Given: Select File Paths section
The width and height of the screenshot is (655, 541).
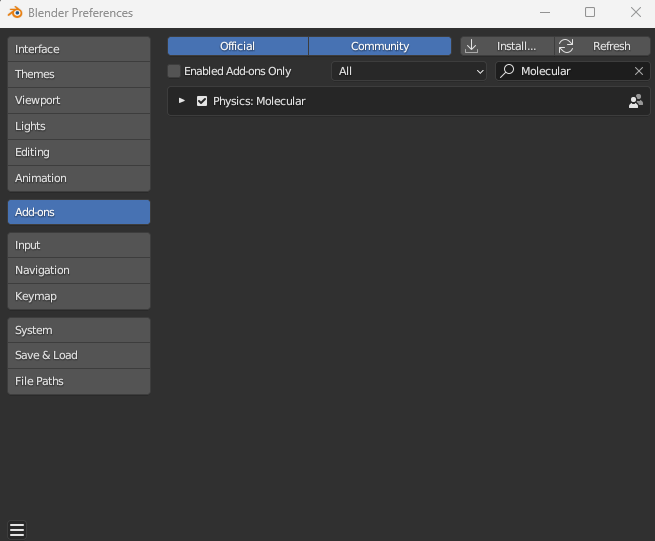Looking at the screenshot, I should pos(79,381).
